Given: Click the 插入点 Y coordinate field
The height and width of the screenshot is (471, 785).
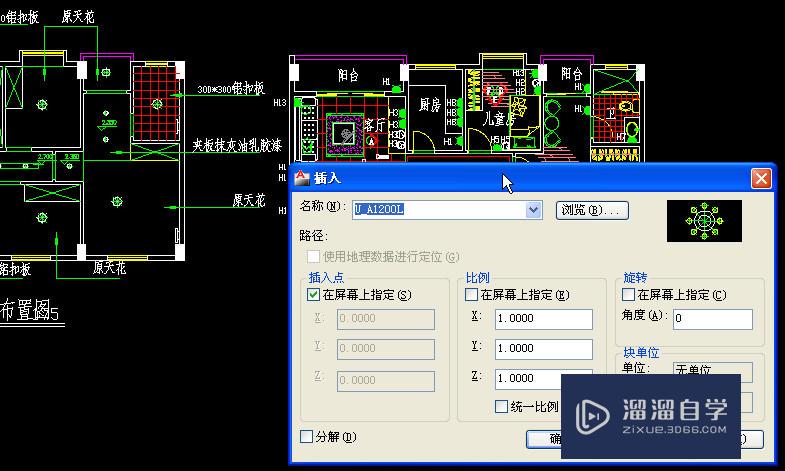Looking at the screenshot, I should tap(385, 349).
